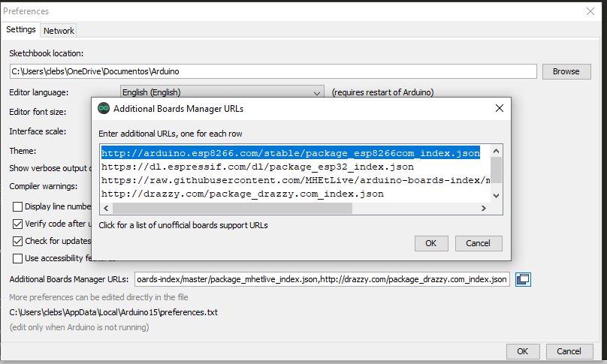Click the vertical scrollbar thumb in URL list

tap(497, 170)
